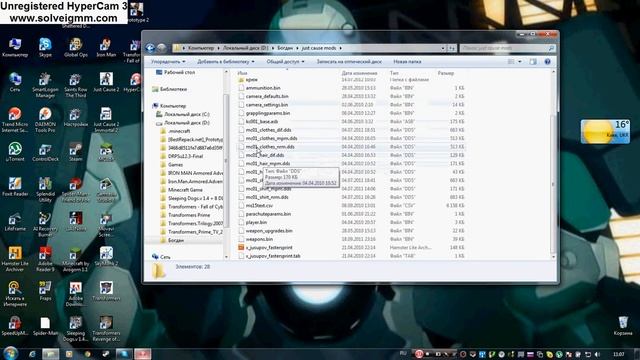Viewport: 640px width, 360px height.
Task: Select the Fraps desktop icon
Action: 45,291
